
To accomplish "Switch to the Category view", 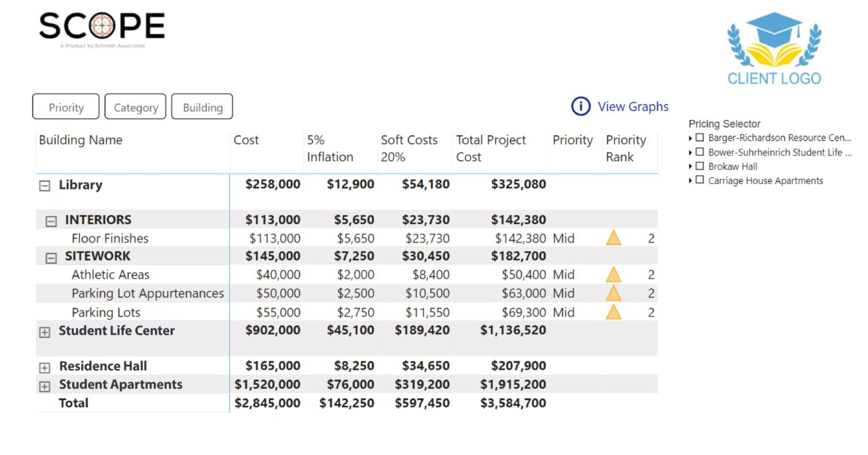I will pyautogui.click(x=135, y=107).
